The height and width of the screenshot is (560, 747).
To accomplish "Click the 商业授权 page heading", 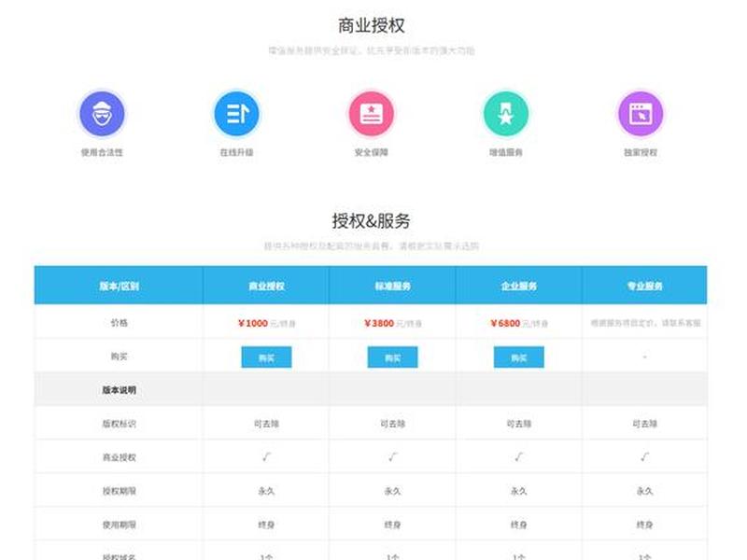I will pos(371,26).
